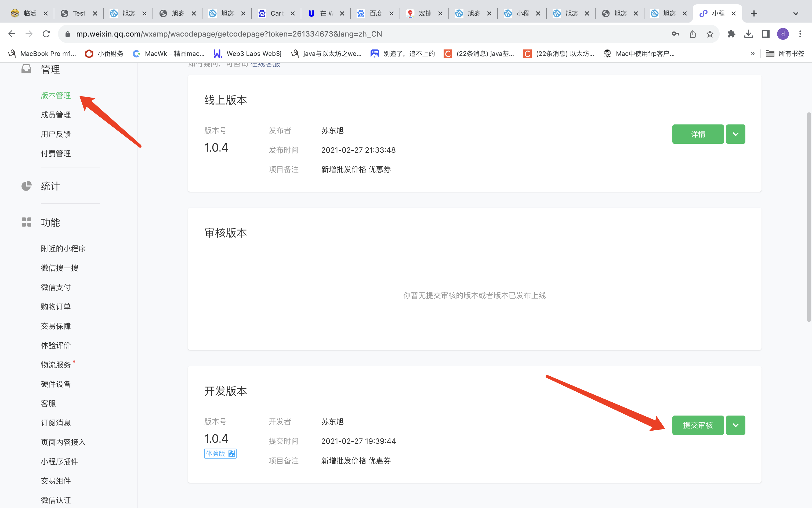This screenshot has height=508, width=812.
Task: Click the 统计 pie chart icon
Action: (x=26, y=186)
